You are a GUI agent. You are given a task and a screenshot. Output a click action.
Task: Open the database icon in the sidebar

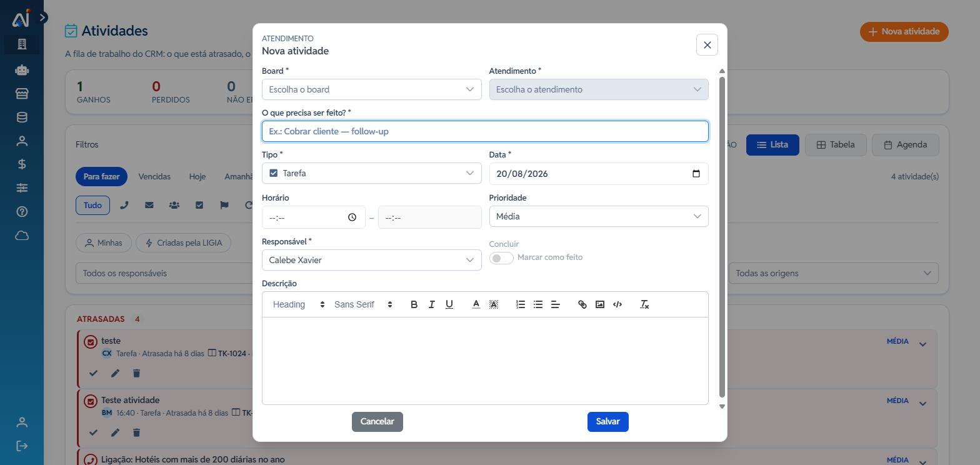[22, 117]
